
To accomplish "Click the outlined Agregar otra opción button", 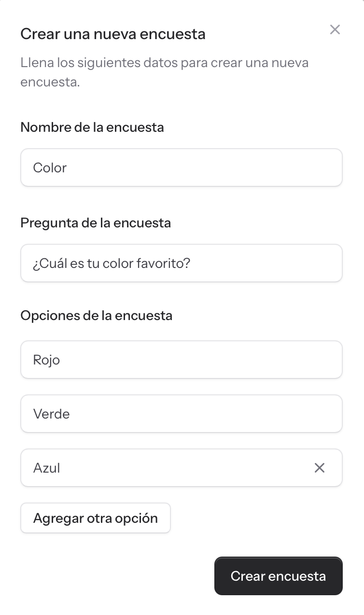I will coord(96,518).
